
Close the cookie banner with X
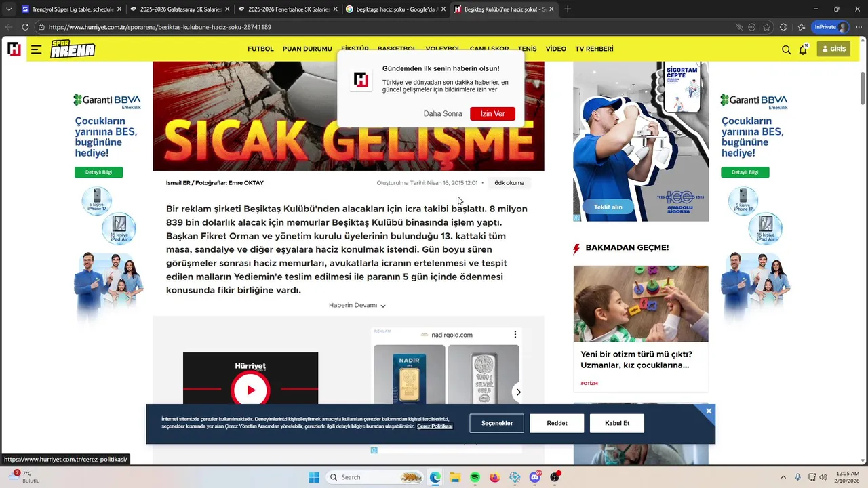tap(708, 411)
